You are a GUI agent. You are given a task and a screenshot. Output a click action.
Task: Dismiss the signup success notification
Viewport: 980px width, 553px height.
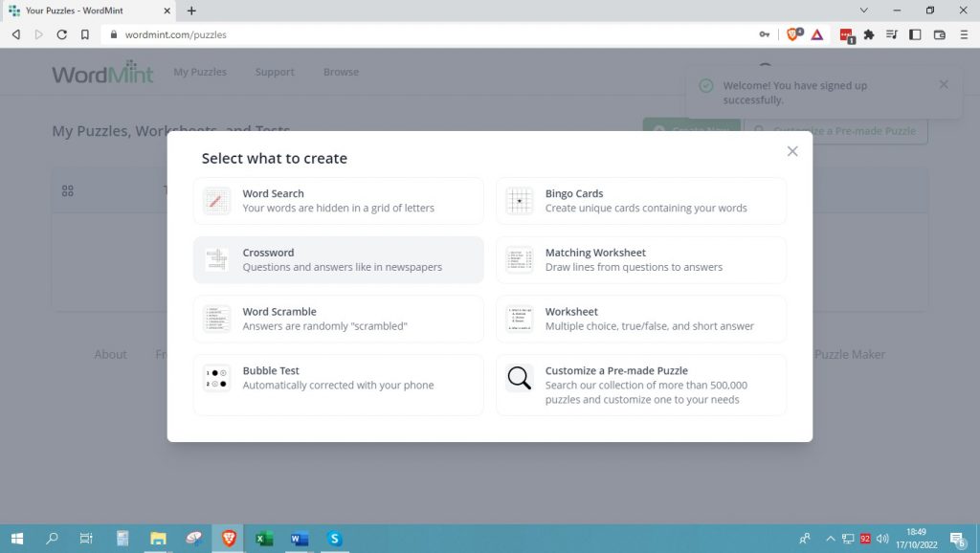[944, 85]
